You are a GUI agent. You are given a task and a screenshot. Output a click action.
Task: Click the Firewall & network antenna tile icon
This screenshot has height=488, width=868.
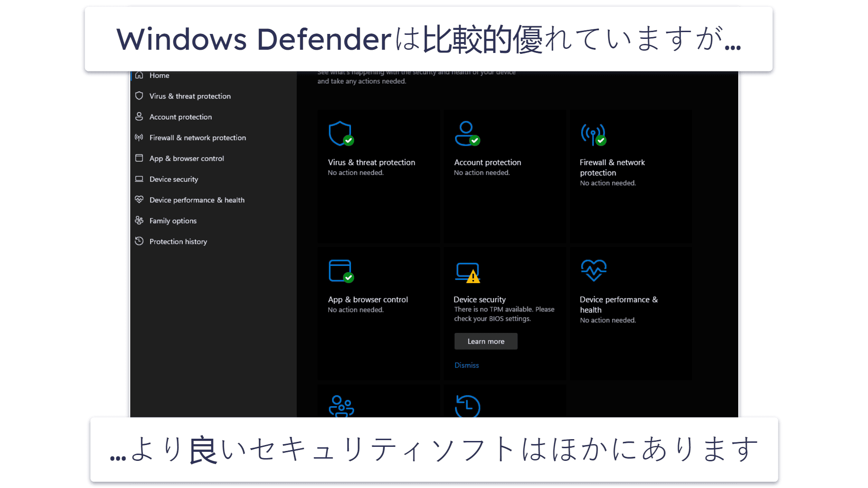tap(593, 135)
